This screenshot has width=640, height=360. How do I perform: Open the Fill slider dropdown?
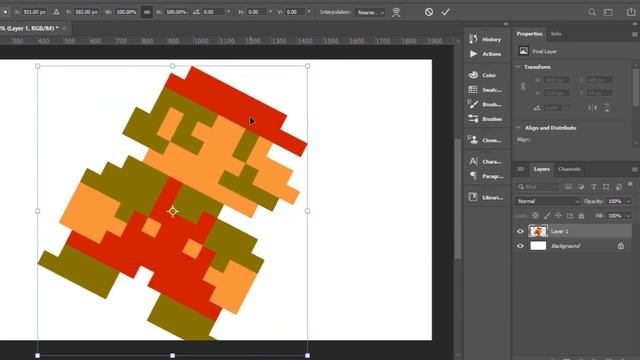point(628,216)
